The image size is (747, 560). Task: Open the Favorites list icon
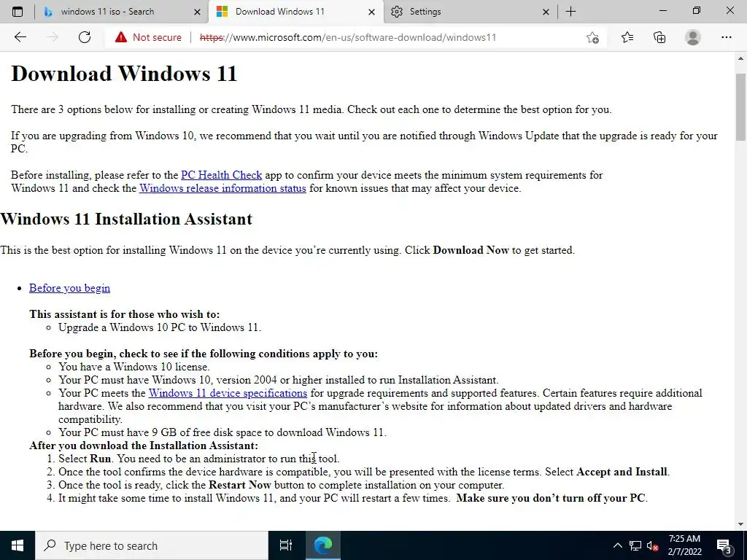[x=627, y=37]
